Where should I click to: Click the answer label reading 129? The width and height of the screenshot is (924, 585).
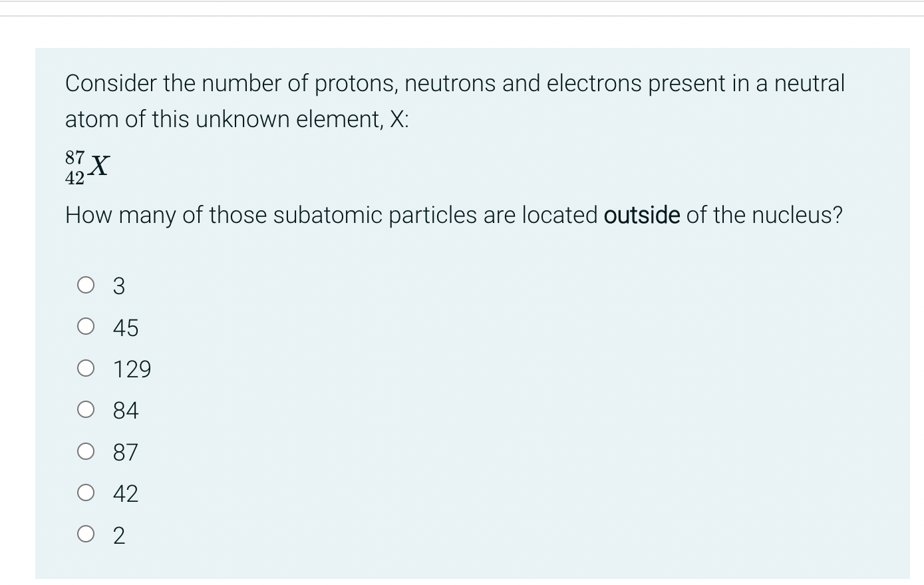(x=131, y=369)
